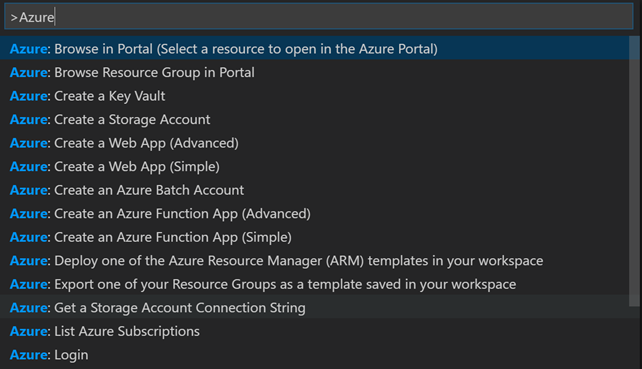
Task: Run the Azure: Login command
Action: (314, 355)
